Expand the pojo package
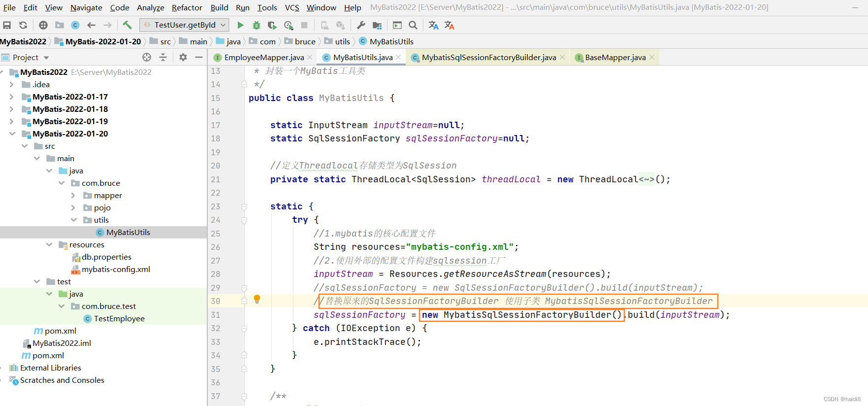Image resolution: width=868 pixels, height=406 pixels. click(x=73, y=207)
